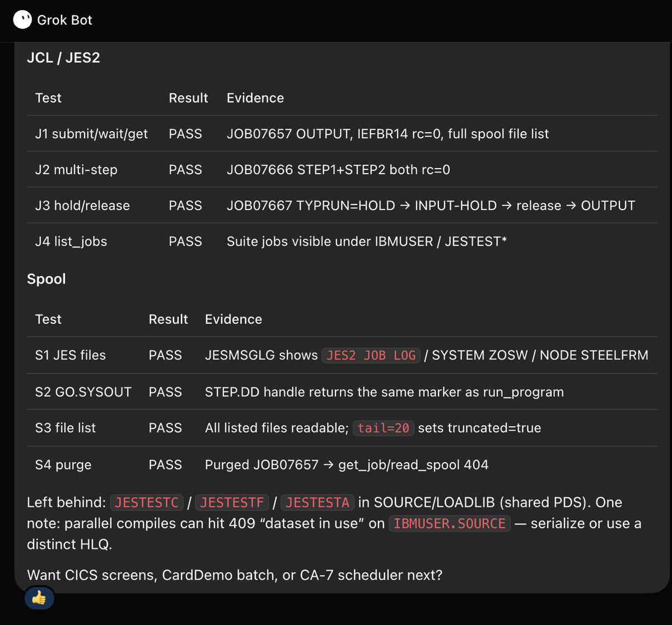Click SYSTEM ZOSW / NODE STEELFRM text
This screenshot has width=672, height=625.
[540, 355]
